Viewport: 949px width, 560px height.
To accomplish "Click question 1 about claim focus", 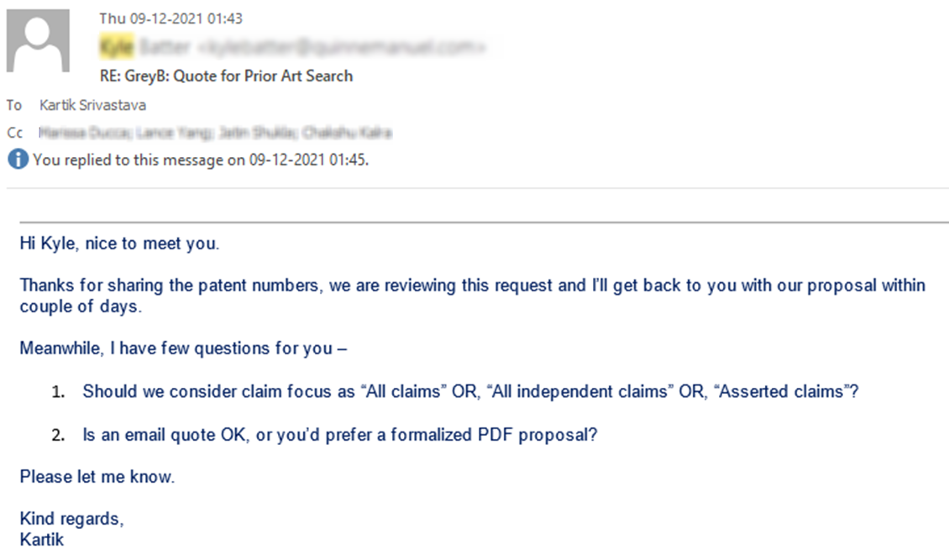I will 470,391.
